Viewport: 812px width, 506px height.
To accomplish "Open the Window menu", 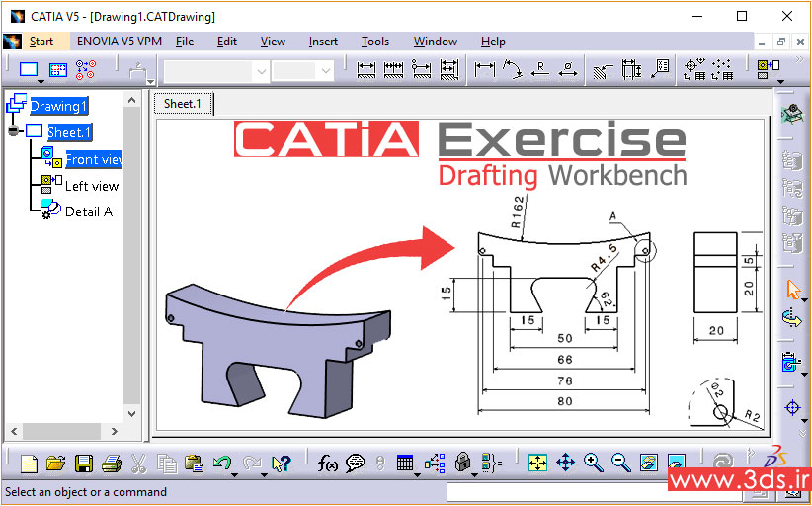I will tap(436, 42).
